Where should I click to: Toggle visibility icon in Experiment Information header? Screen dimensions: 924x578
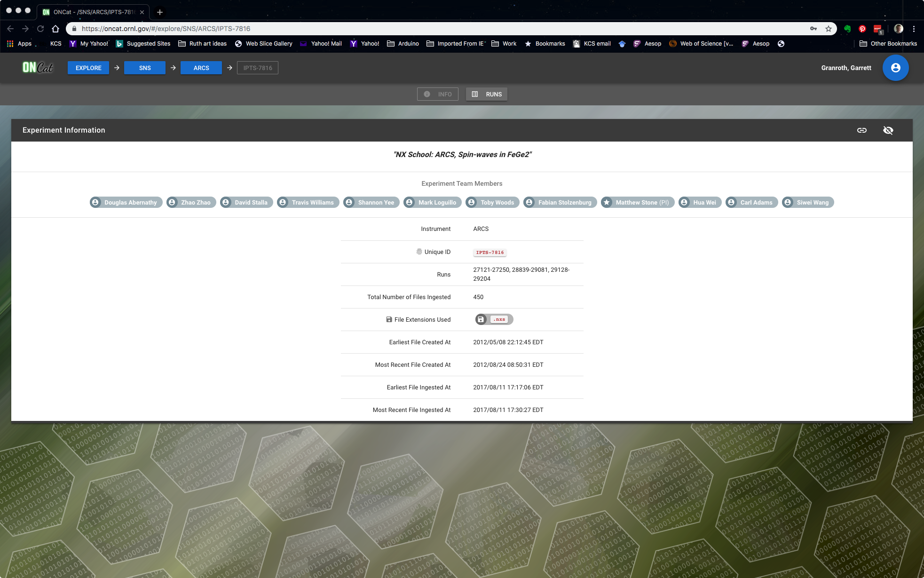(888, 130)
